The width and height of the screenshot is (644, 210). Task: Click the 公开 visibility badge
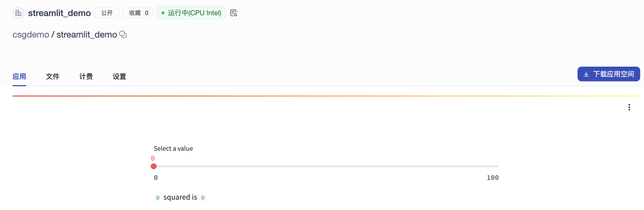[107, 13]
